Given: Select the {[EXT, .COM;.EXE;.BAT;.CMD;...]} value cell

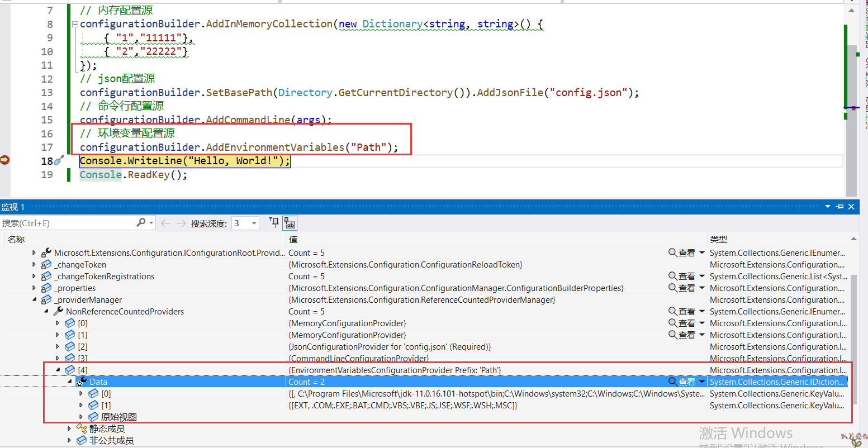Looking at the screenshot, I should [402, 406].
